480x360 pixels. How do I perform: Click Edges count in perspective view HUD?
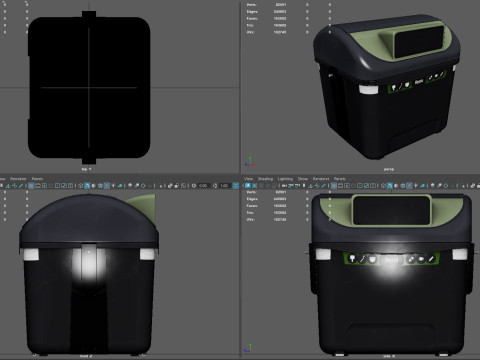pyautogui.click(x=280, y=12)
